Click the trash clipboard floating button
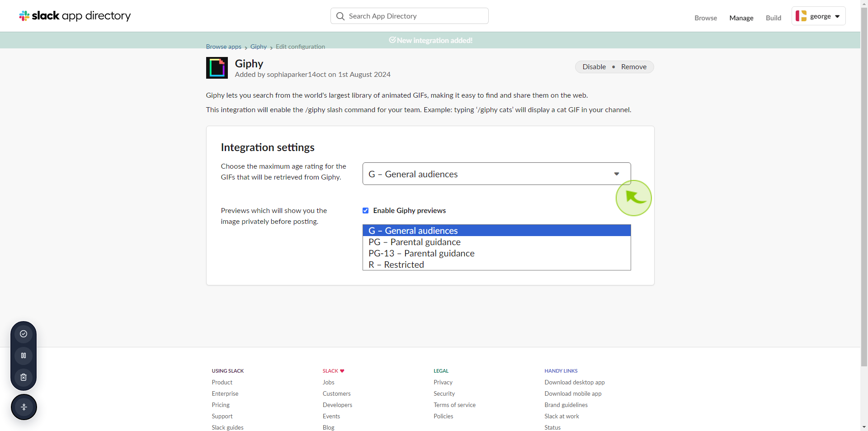Screen dimensions: 868x431 24,377
